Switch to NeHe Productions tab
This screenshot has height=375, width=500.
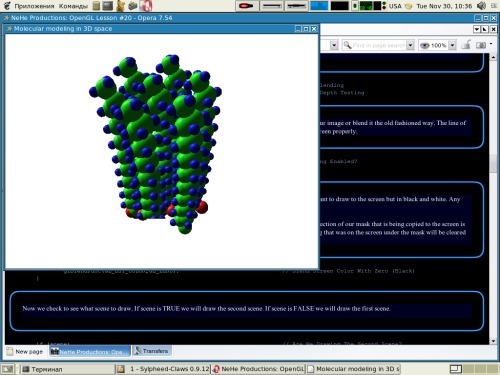click(90, 351)
